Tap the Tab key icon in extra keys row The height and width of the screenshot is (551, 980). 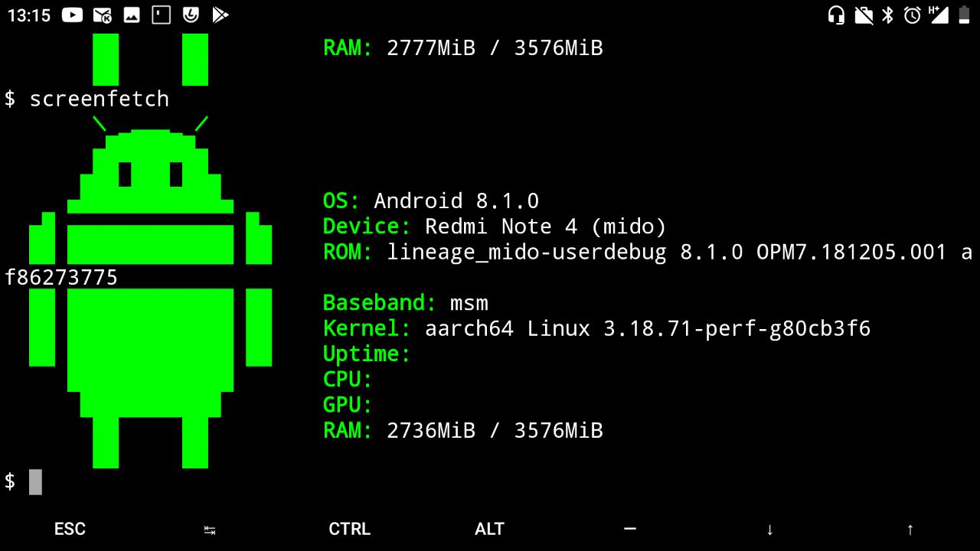click(x=210, y=530)
